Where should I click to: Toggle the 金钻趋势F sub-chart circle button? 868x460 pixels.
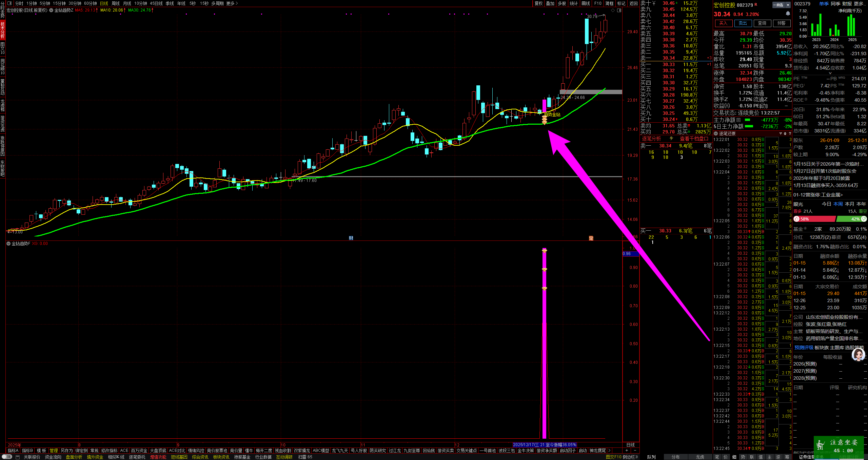point(8,244)
